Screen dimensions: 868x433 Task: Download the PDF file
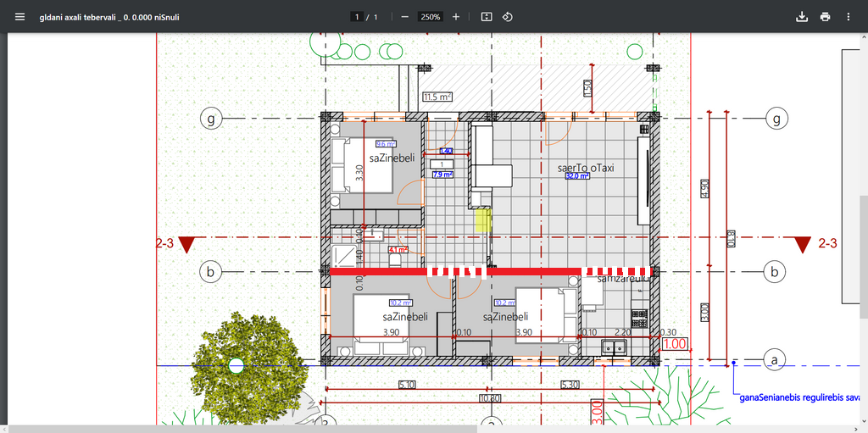click(801, 17)
